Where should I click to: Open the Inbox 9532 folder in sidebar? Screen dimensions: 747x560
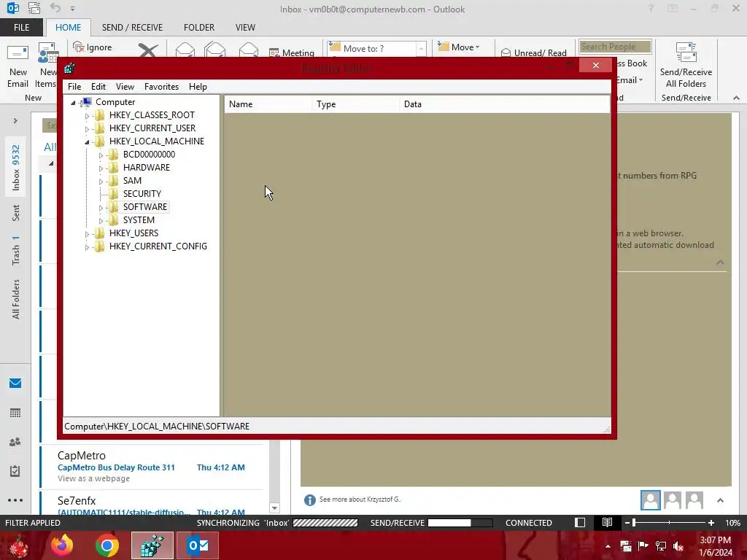16,168
